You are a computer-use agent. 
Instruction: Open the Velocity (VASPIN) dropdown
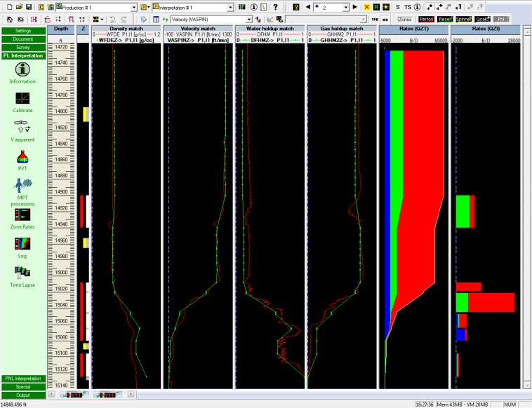point(249,20)
